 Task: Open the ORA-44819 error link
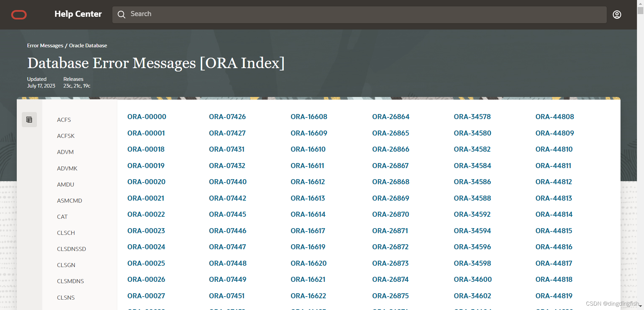tap(554, 296)
